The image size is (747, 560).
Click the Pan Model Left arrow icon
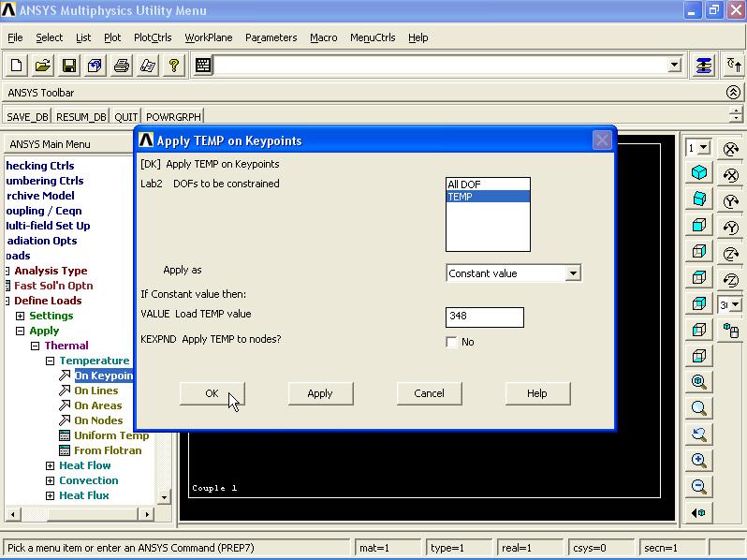pos(699,513)
